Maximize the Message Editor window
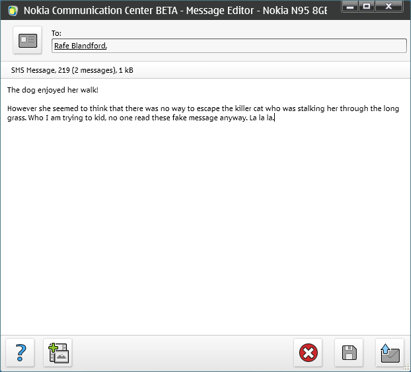 pos(366,6)
